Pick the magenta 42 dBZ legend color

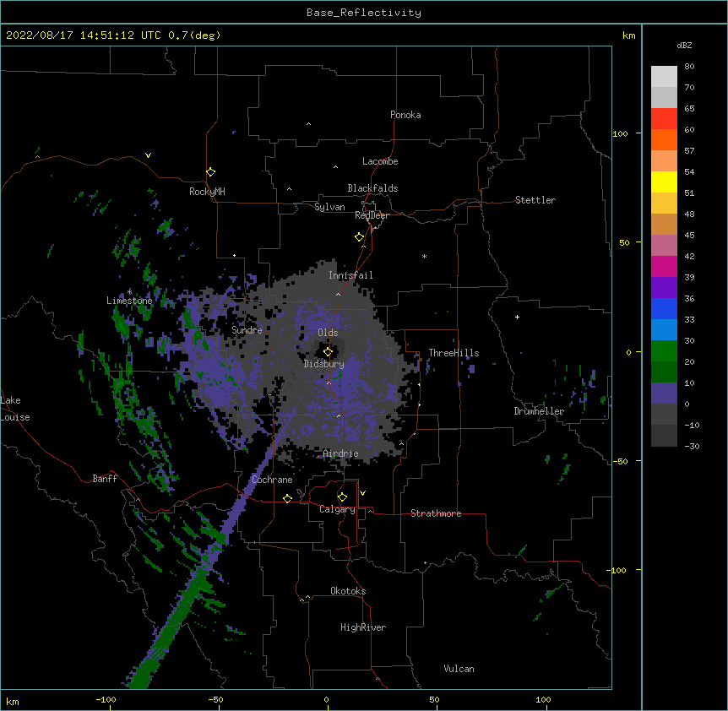[664, 266]
